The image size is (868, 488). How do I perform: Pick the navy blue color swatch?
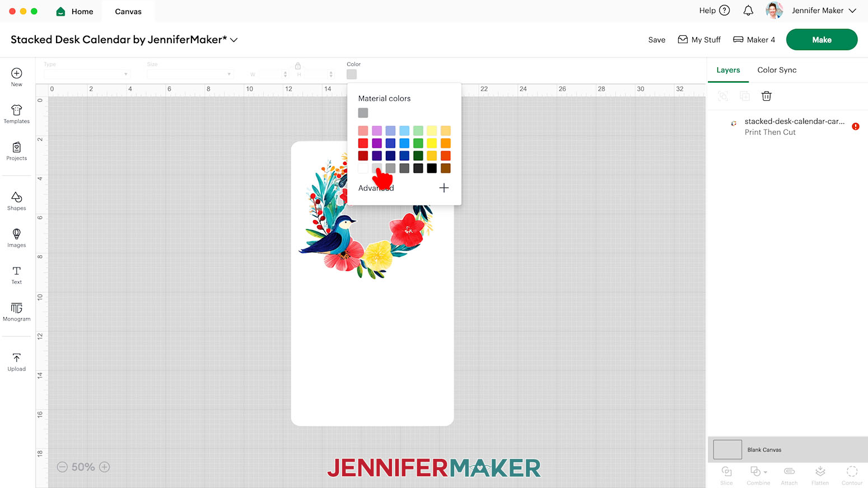390,156
